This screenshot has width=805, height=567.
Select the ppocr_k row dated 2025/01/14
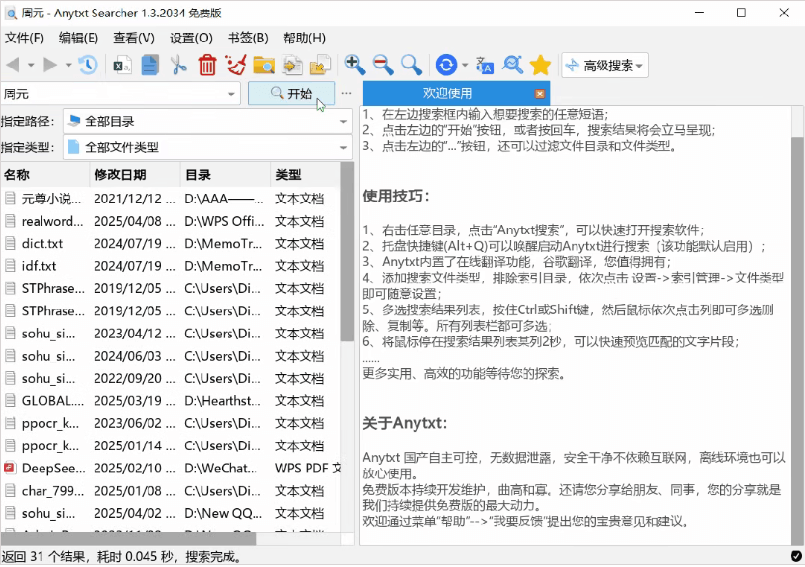[x=170, y=445]
